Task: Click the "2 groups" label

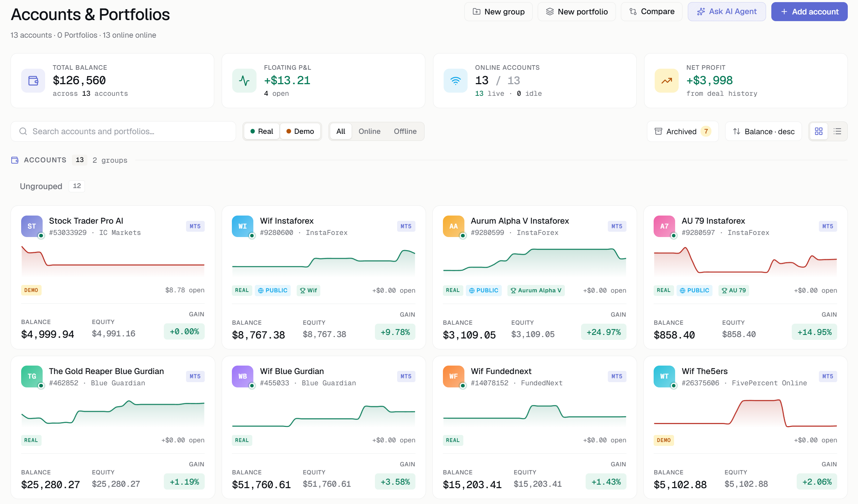Action: pyautogui.click(x=110, y=160)
